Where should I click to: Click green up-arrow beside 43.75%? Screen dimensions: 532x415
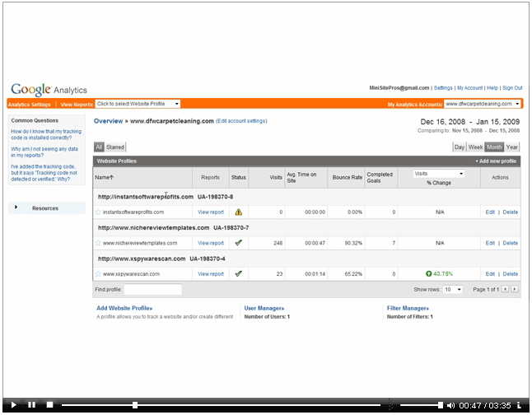coord(428,274)
